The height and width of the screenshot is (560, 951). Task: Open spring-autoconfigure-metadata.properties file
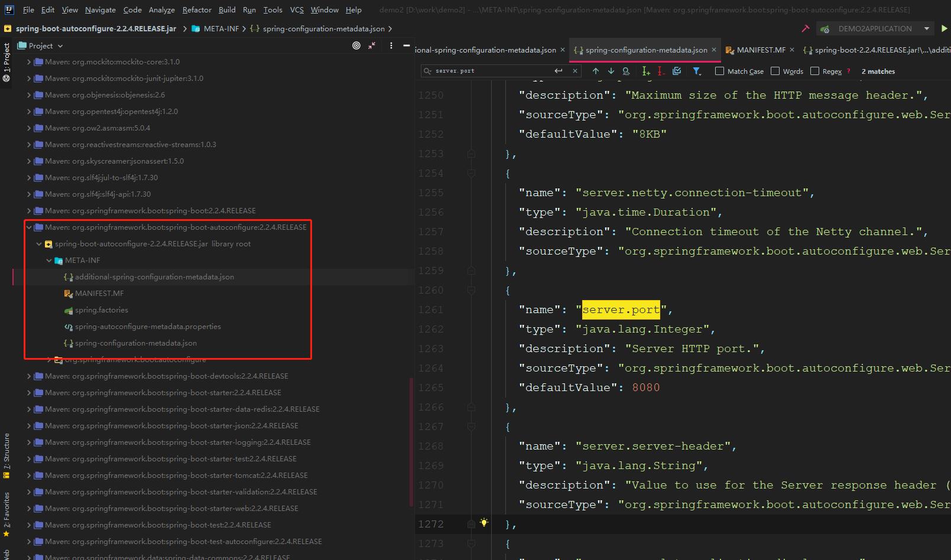coord(148,326)
